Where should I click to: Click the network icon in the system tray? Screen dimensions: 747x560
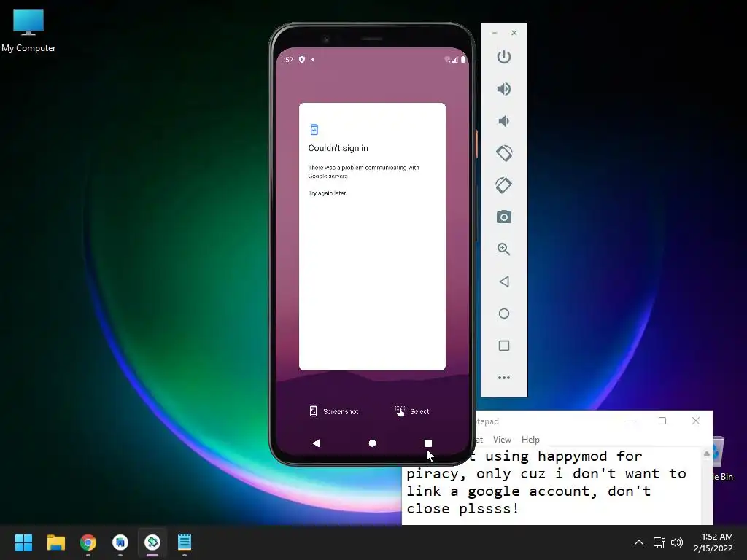tap(659, 542)
